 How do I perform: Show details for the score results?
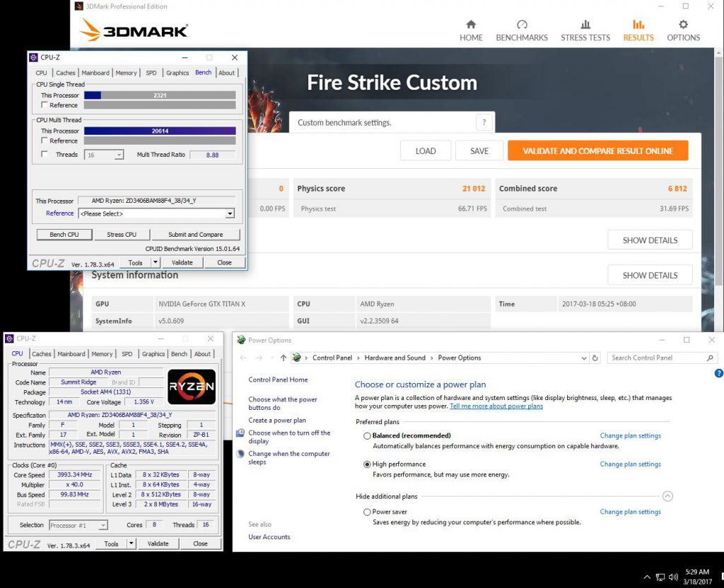pyautogui.click(x=650, y=240)
